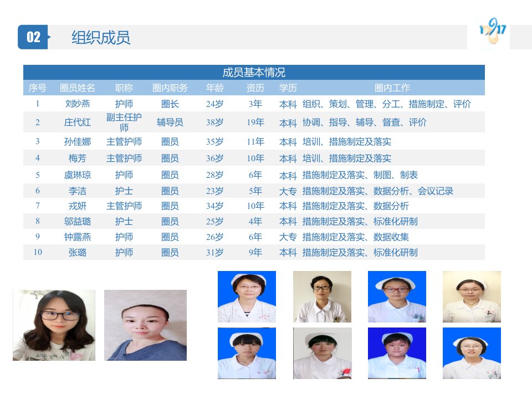Click the 02 section number badge

(33, 37)
